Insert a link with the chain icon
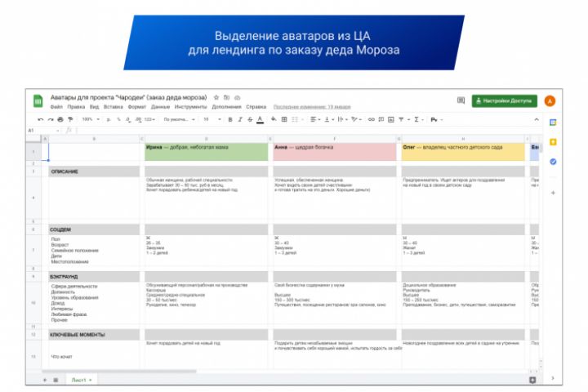Image resolution: width=588 pixels, height=392 pixels. [372, 120]
